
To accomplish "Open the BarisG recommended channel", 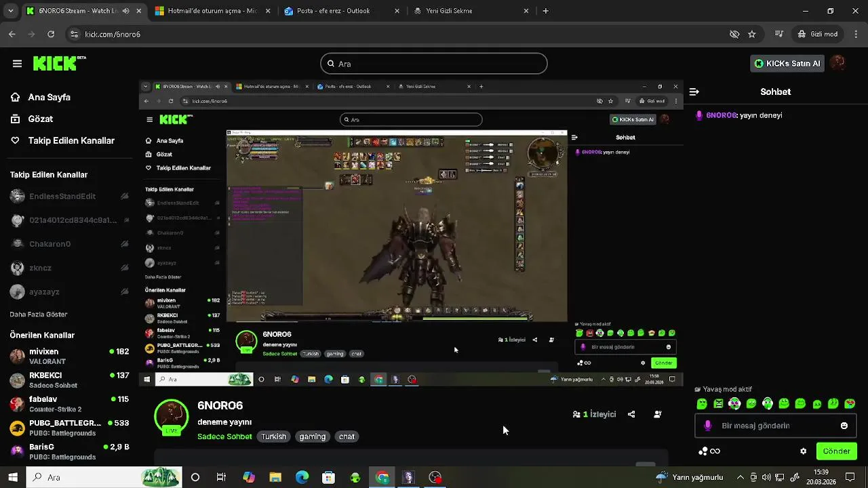I will coord(70,451).
